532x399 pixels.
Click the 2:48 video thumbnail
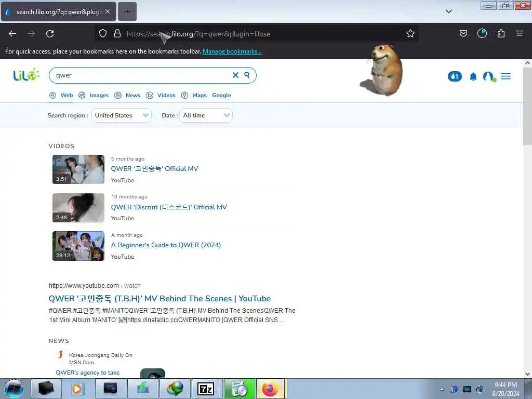[78, 208]
